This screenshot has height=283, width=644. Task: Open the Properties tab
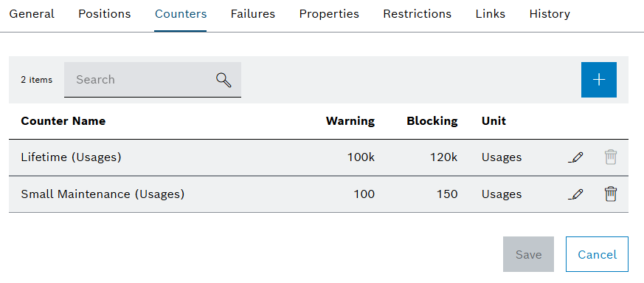[329, 14]
